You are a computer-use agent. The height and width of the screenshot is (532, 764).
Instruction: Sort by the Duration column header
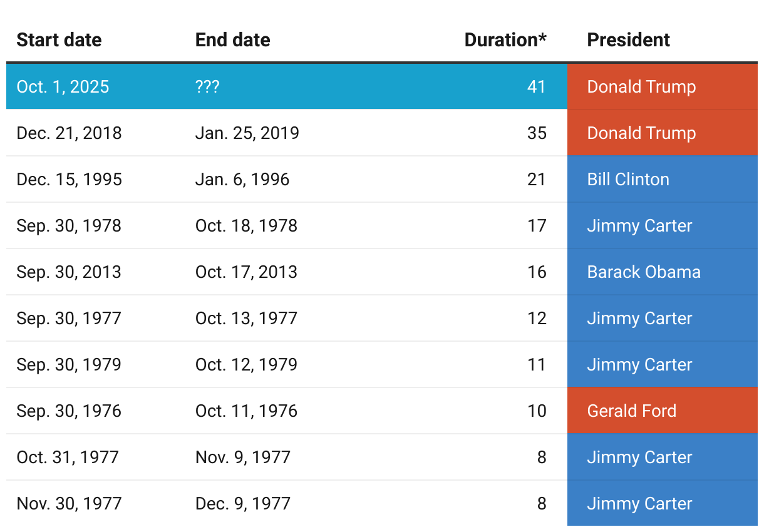505,40
